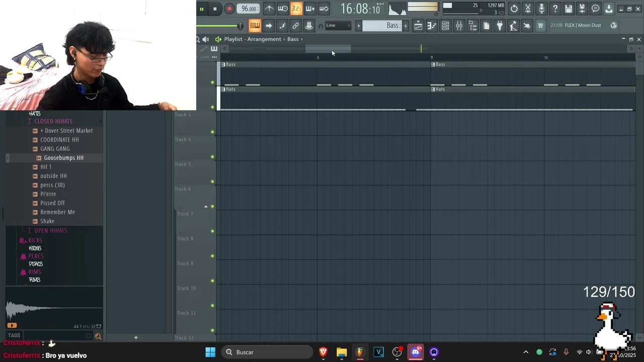Arm the red record button
Viewport: 644px width, 362px height.
(x=229, y=9)
